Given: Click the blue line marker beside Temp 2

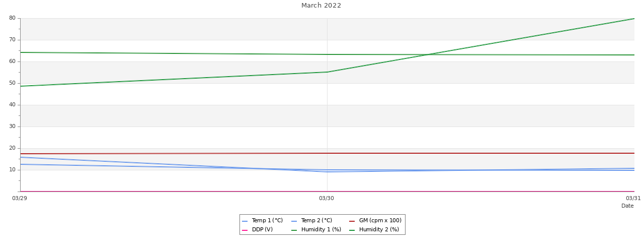Looking at the screenshot, I should pos(294,221).
